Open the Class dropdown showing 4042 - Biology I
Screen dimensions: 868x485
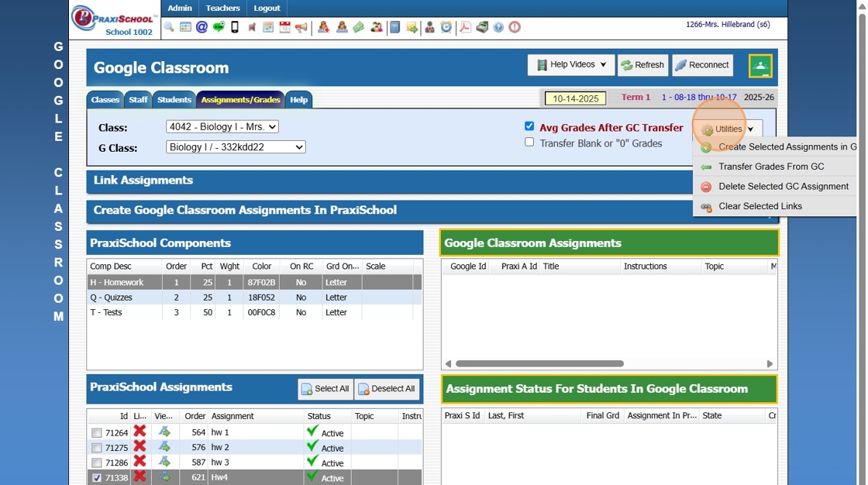[x=222, y=127]
